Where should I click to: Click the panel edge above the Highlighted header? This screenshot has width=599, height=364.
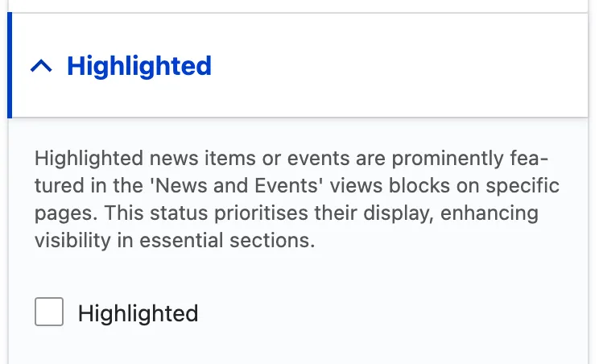[298, 6]
